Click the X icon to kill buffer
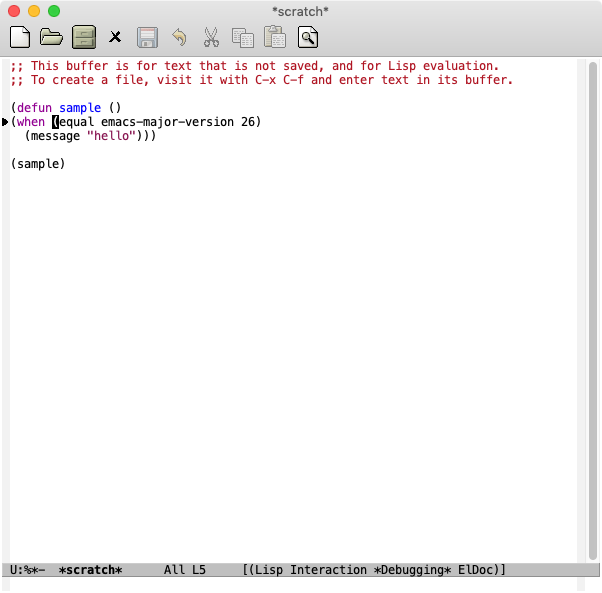The width and height of the screenshot is (602, 593). [115, 38]
